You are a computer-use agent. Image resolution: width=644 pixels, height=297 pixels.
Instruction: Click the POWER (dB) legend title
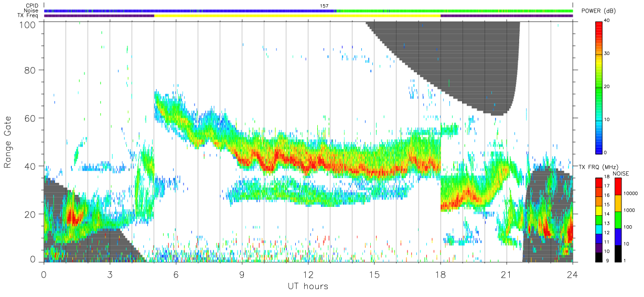[599, 11]
